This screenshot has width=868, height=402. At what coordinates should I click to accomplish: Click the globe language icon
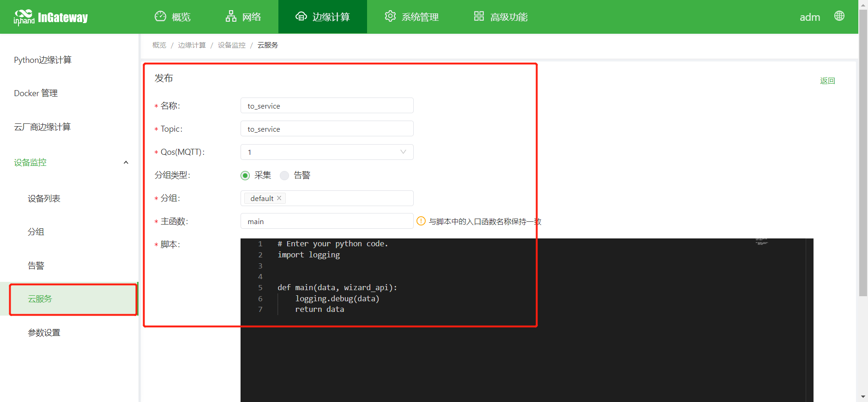pyautogui.click(x=839, y=16)
